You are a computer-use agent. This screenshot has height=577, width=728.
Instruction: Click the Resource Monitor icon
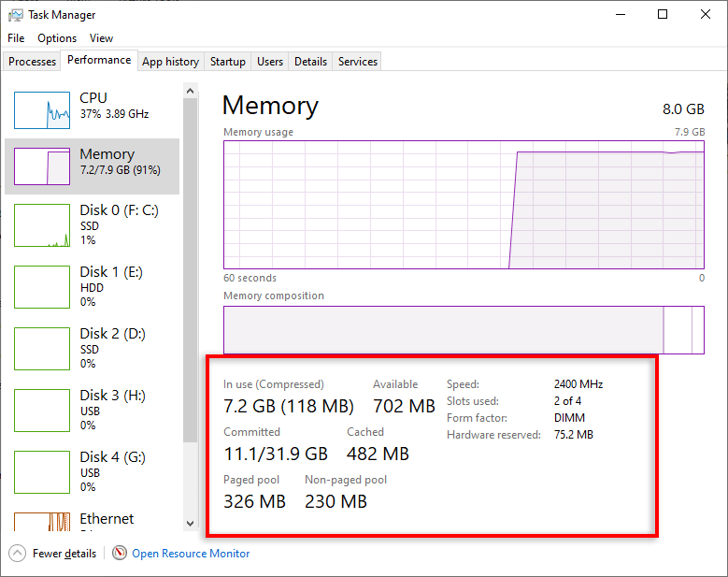tap(120, 554)
